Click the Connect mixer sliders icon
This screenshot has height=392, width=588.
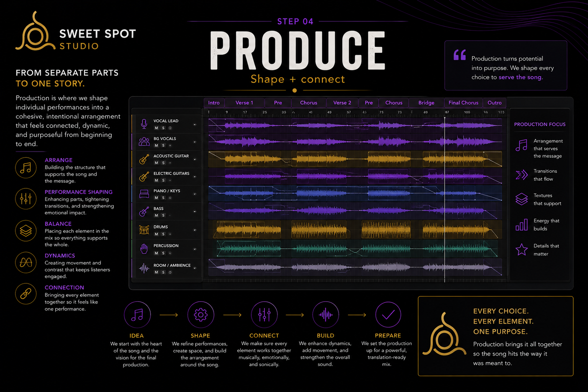point(264,315)
